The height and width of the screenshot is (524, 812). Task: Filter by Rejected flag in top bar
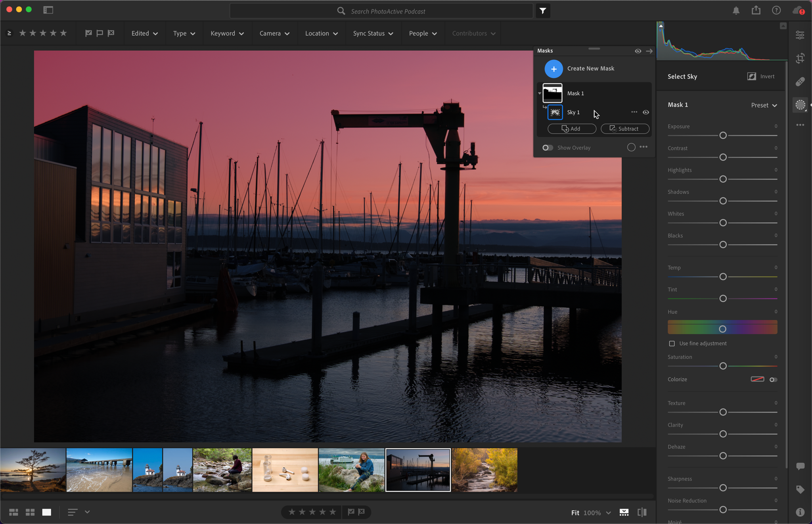pyautogui.click(x=111, y=33)
